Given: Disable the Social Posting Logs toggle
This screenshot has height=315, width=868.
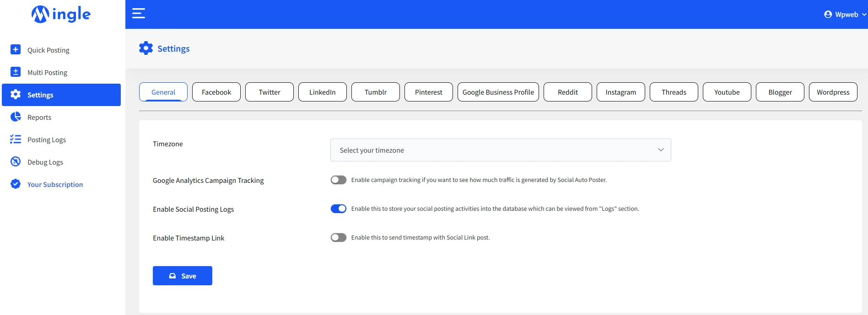Looking at the screenshot, I should [x=339, y=209].
